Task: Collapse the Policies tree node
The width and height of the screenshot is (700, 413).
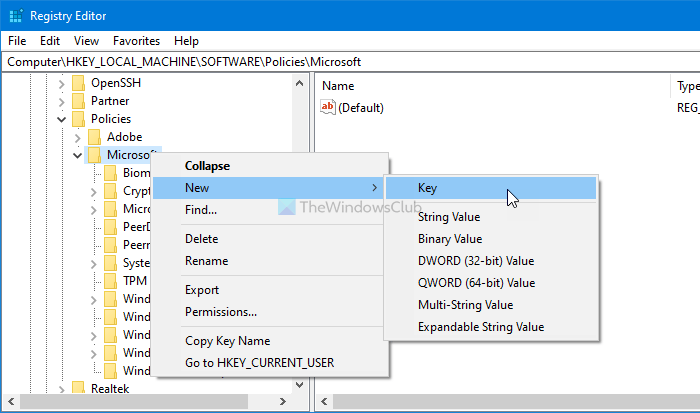Action: (62, 119)
